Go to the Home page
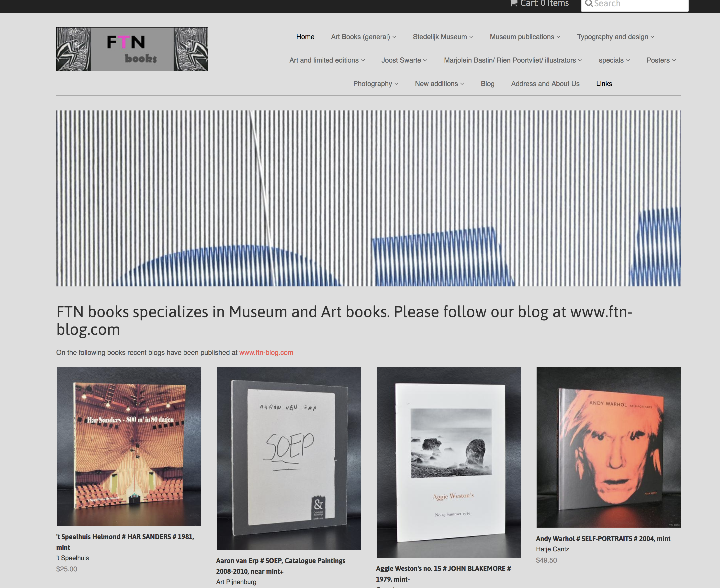The height and width of the screenshot is (588, 720). pos(305,37)
